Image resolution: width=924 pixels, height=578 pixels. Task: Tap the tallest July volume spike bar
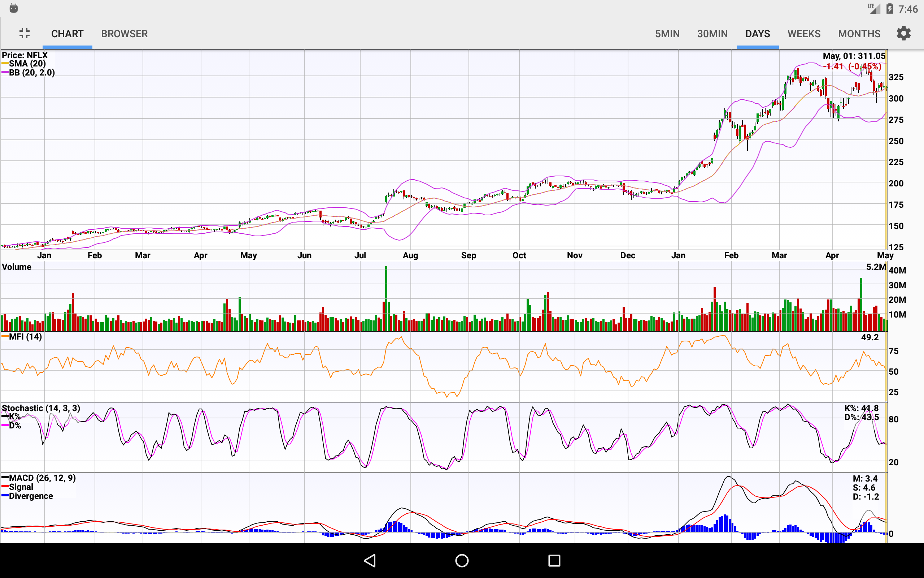coord(386,298)
